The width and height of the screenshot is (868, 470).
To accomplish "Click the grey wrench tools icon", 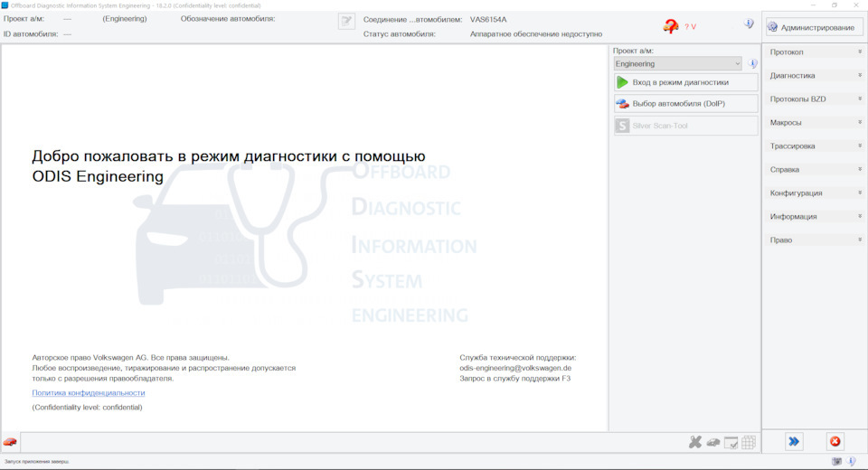I will click(694, 442).
